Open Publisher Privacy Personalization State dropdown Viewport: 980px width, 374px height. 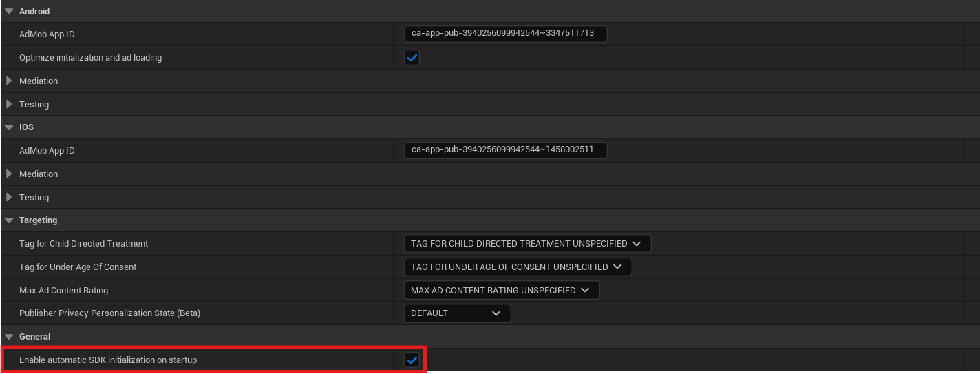457,313
